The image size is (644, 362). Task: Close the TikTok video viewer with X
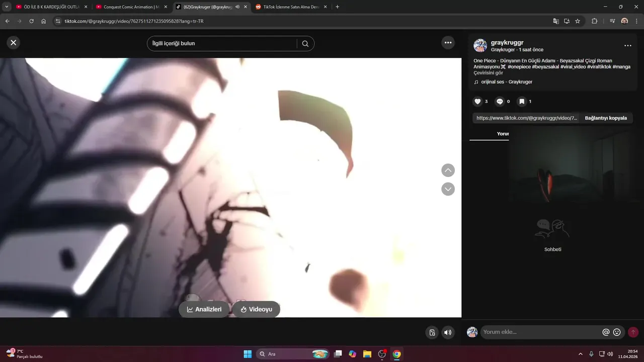(14, 43)
